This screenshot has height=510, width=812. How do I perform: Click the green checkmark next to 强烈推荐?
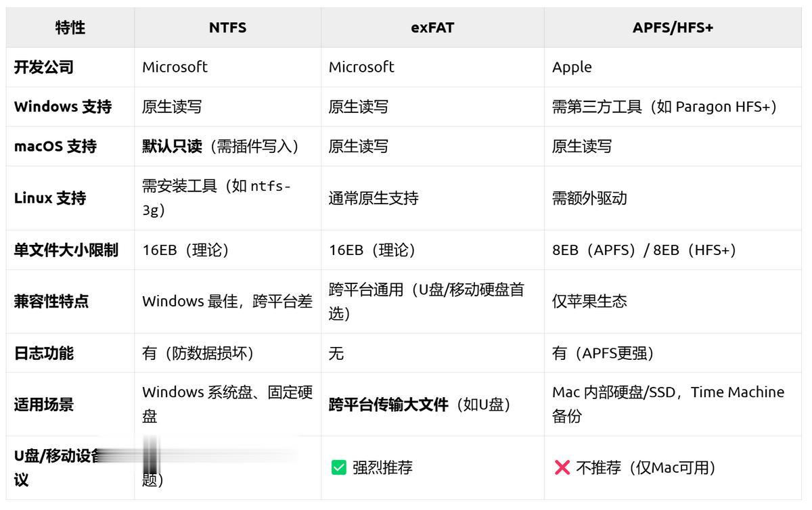pyautogui.click(x=338, y=467)
